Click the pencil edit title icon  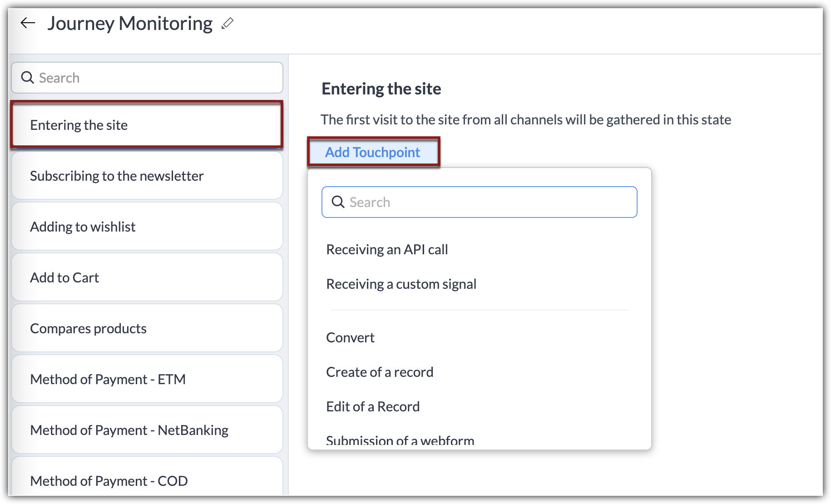coord(228,23)
